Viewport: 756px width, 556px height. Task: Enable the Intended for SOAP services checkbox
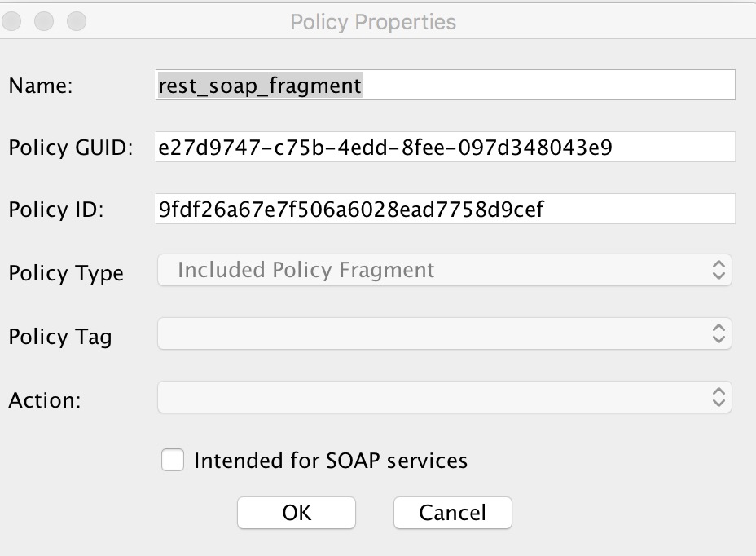point(173,460)
